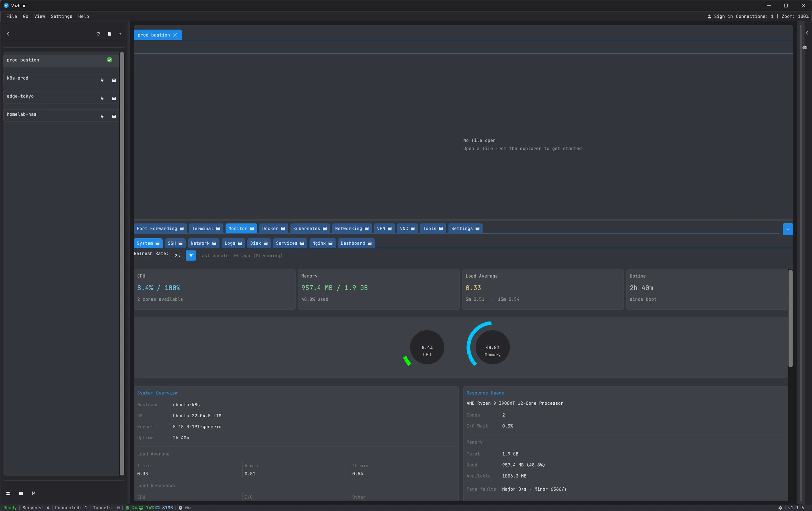Viewport: 812px width, 511px height.
Task: Open homelab-nas window icon
Action: tap(114, 116)
